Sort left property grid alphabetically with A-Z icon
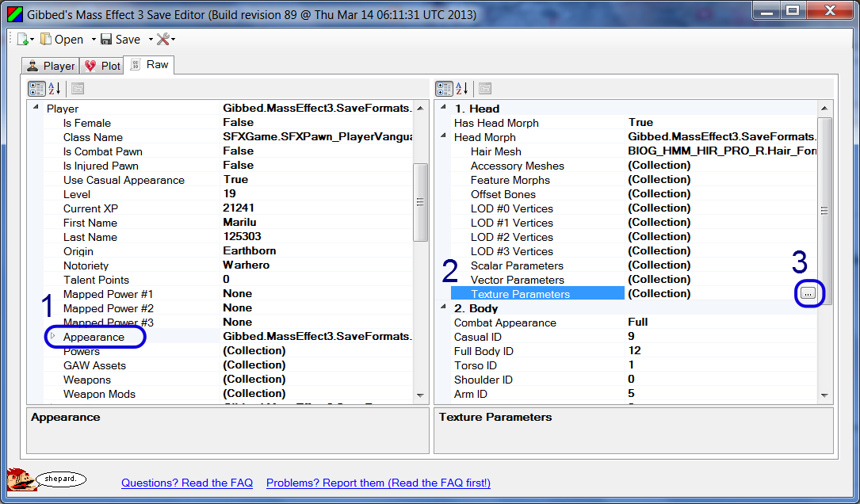The image size is (860, 504). (x=53, y=88)
